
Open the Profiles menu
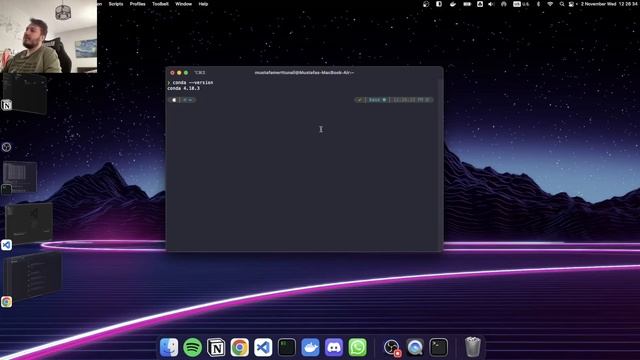(138, 4)
